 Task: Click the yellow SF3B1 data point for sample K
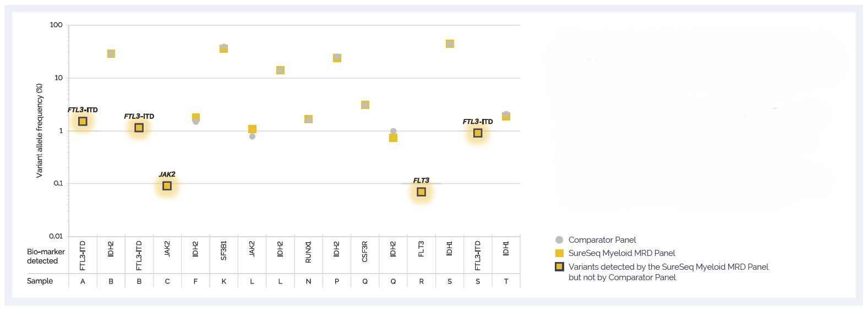click(223, 48)
